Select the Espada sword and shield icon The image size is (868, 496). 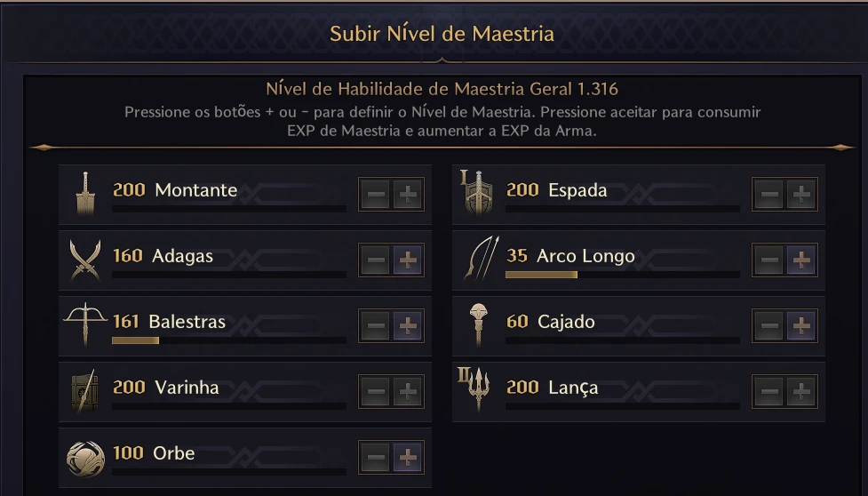[479, 195]
